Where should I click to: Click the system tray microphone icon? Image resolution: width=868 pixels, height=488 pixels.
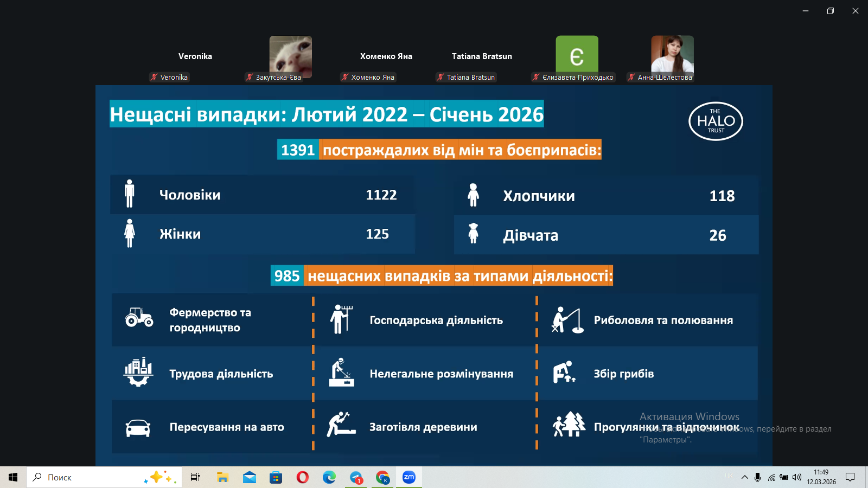click(x=757, y=477)
